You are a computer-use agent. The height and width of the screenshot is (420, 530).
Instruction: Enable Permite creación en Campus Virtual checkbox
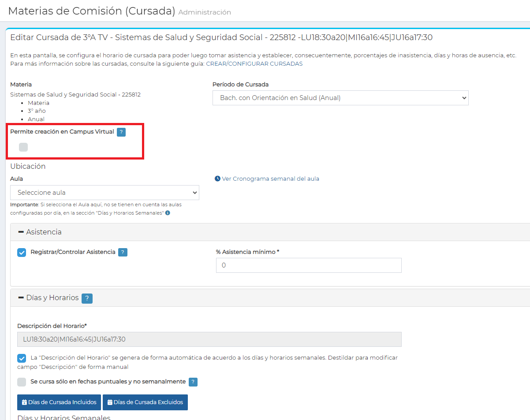pos(23,147)
